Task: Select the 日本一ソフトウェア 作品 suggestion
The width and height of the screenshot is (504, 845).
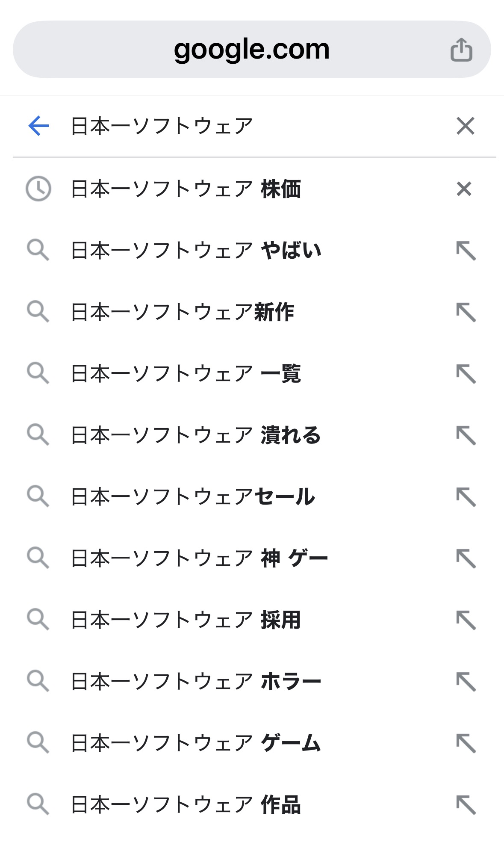Action: click(186, 804)
